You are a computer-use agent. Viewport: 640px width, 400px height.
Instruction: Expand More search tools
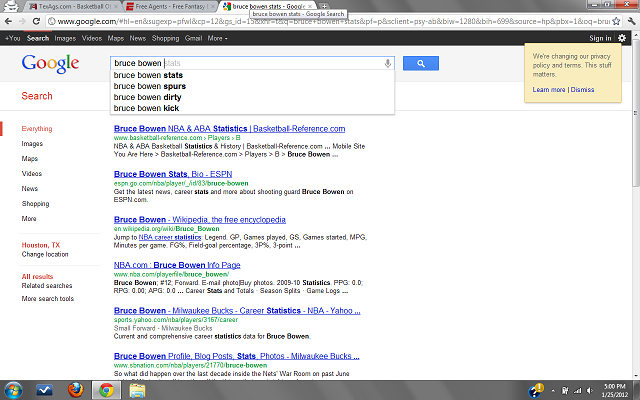48,299
